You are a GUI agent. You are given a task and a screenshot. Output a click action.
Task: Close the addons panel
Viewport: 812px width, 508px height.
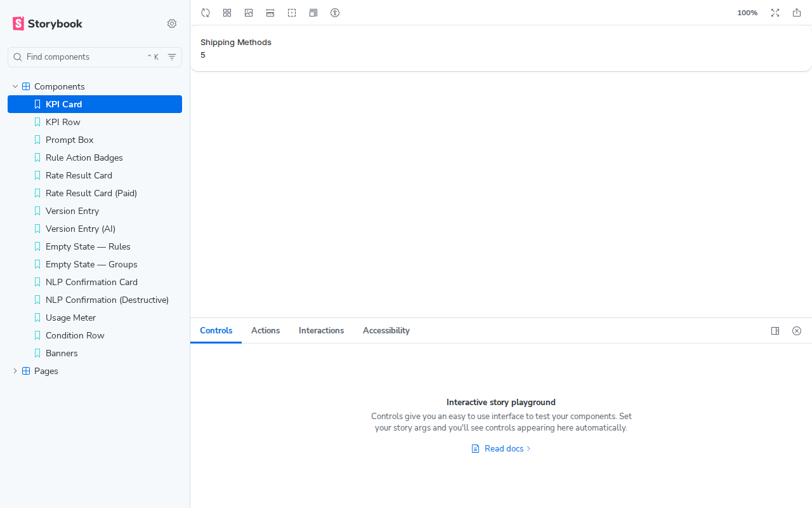797,331
